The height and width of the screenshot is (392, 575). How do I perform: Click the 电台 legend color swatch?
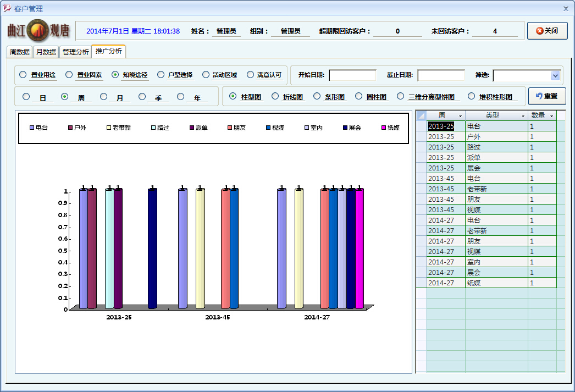click(32, 128)
